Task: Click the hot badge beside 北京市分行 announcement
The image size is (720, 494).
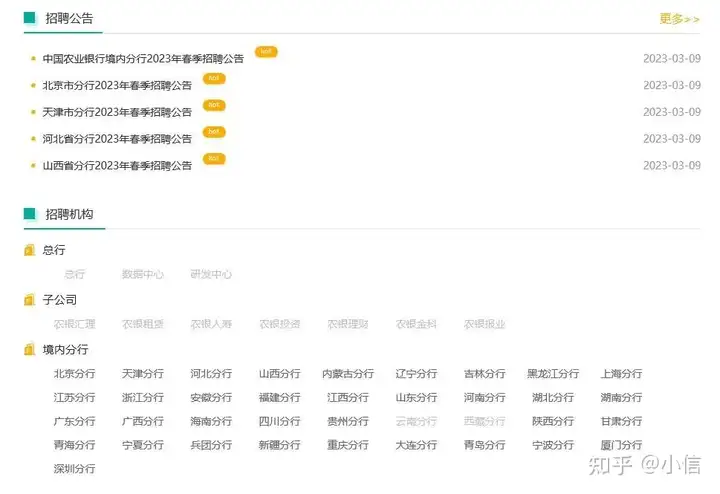Action: pos(214,78)
